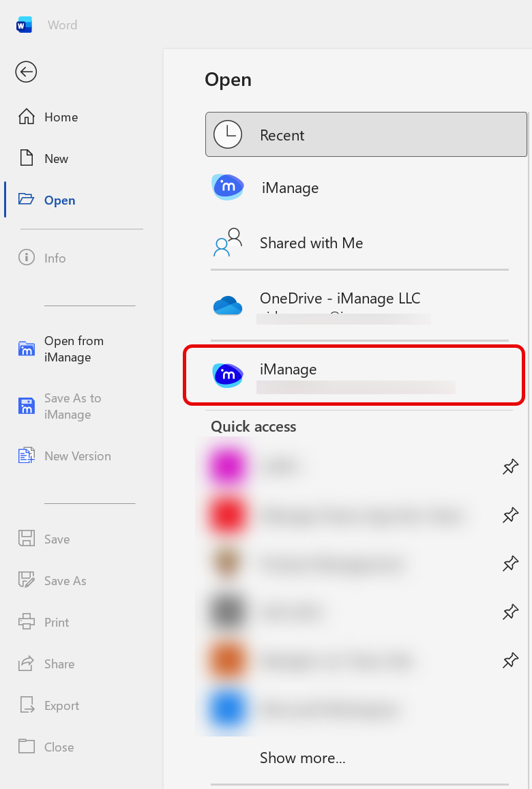Open the Home page in the sidebar
The width and height of the screenshot is (532, 789).
[x=48, y=117]
